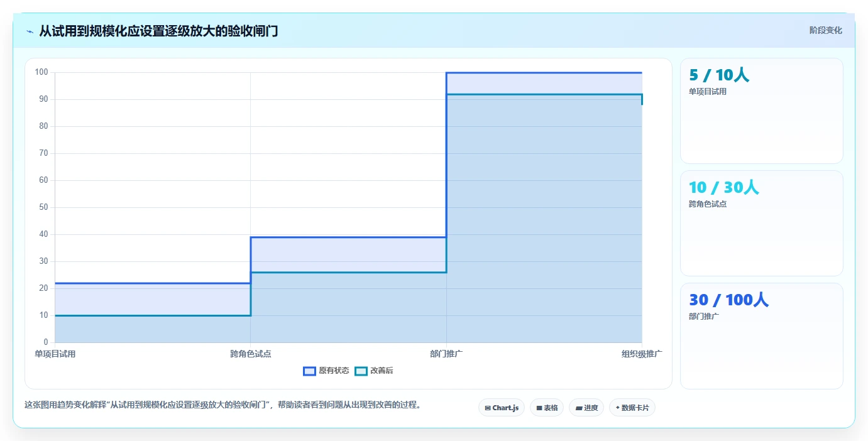Viewport: 868px width, 441px height.
Task: Select the 数据卡片 tag chip
Action: tap(632, 408)
